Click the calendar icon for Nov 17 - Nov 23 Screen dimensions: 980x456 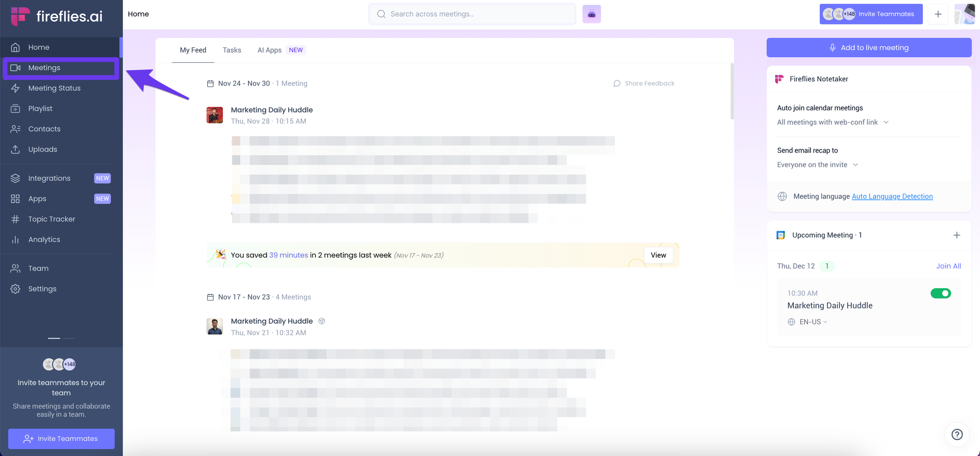click(x=210, y=297)
